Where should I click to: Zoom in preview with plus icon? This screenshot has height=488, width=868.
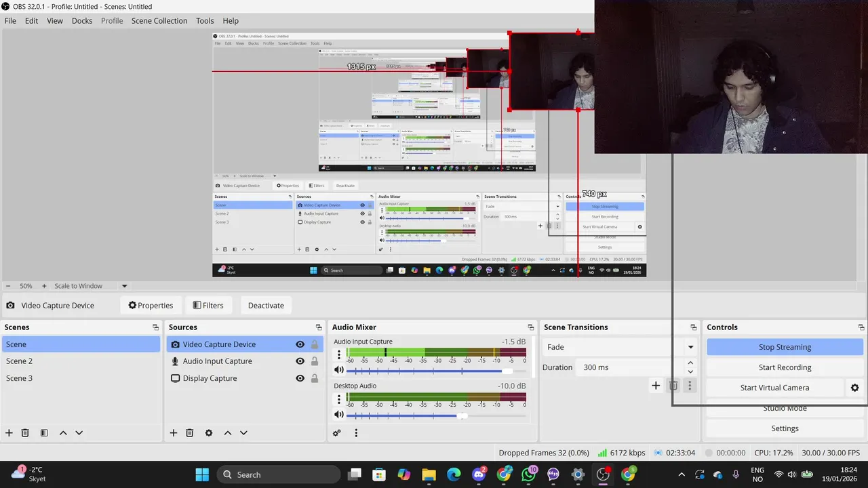(44, 286)
